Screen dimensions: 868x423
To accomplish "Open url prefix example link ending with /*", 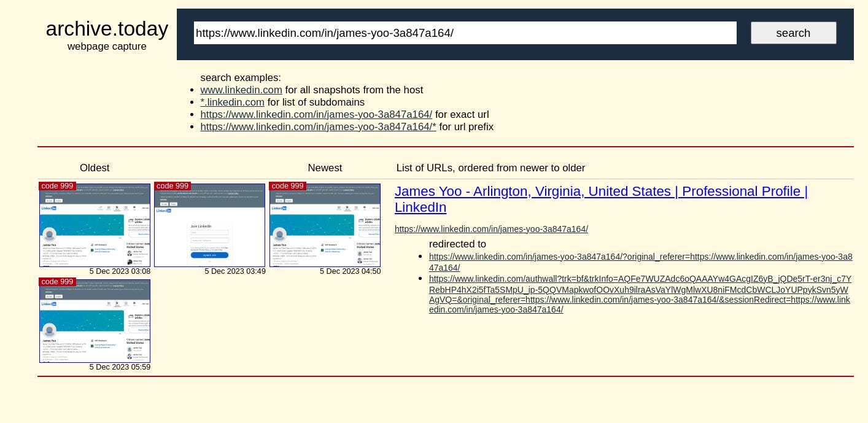I will [318, 126].
